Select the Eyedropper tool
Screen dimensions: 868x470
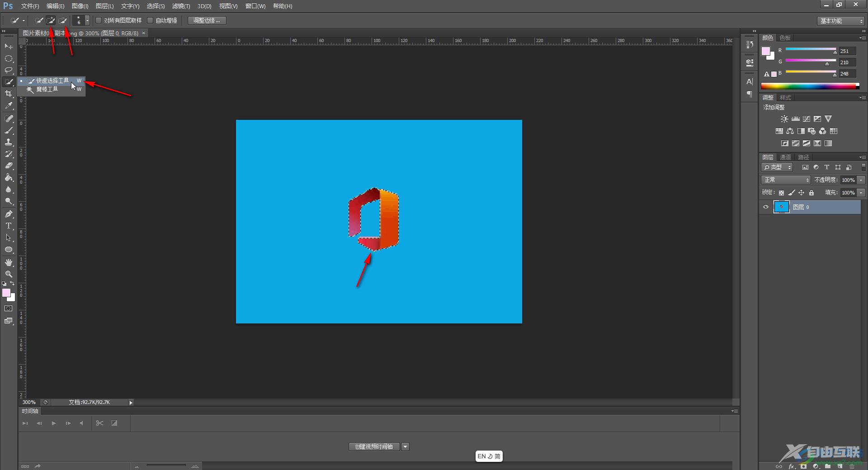pos(9,106)
